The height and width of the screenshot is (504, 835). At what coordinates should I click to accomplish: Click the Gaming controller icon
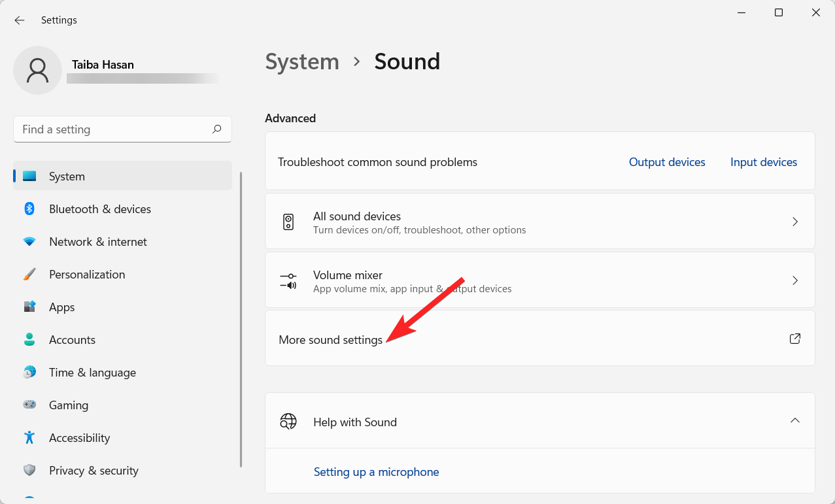tap(29, 405)
